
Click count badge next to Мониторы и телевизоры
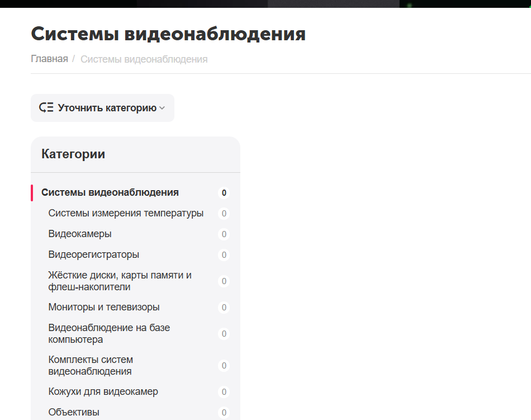[224, 307]
